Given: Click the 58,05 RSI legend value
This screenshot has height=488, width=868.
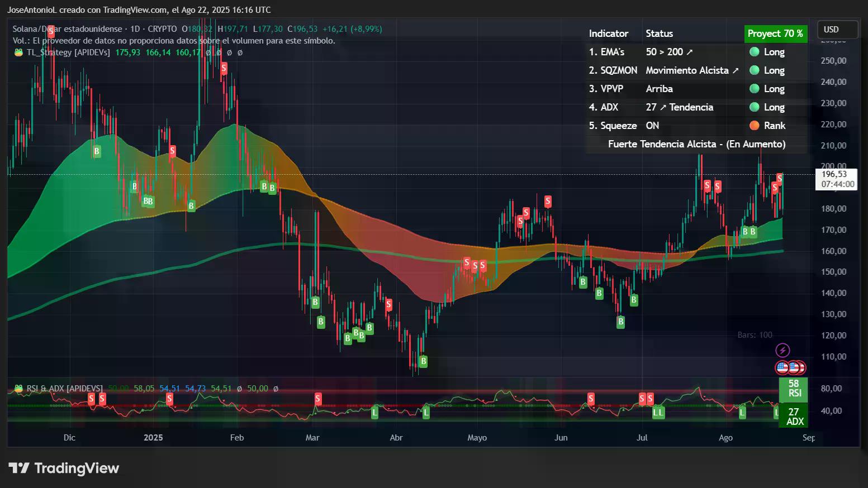Looking at the screenshot, I should 144,389.
